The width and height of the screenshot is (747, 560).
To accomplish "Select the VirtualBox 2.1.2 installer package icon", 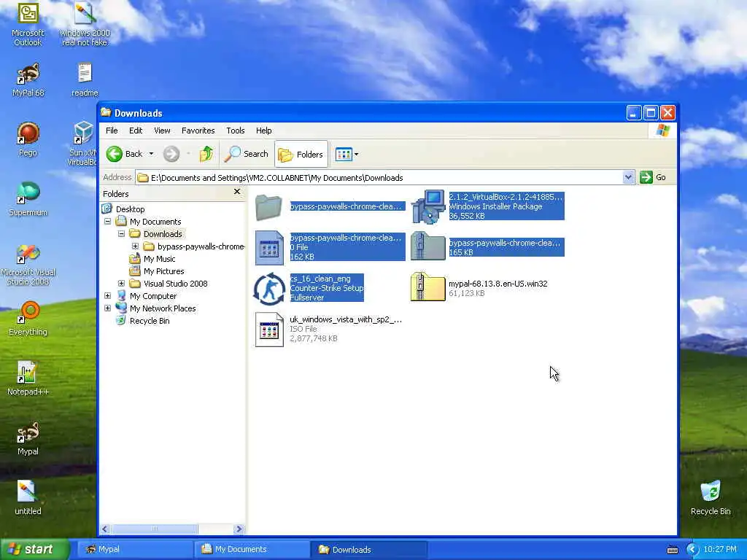I will (427, 206).
